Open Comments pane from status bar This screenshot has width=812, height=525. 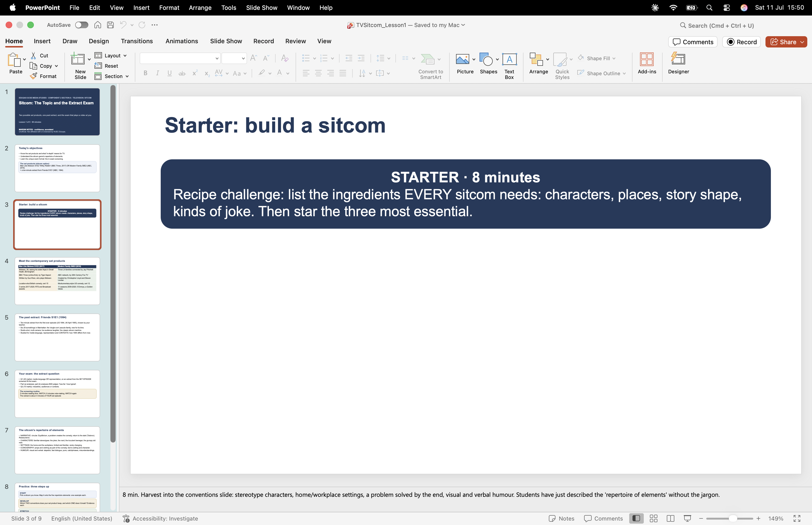point(603,518)
